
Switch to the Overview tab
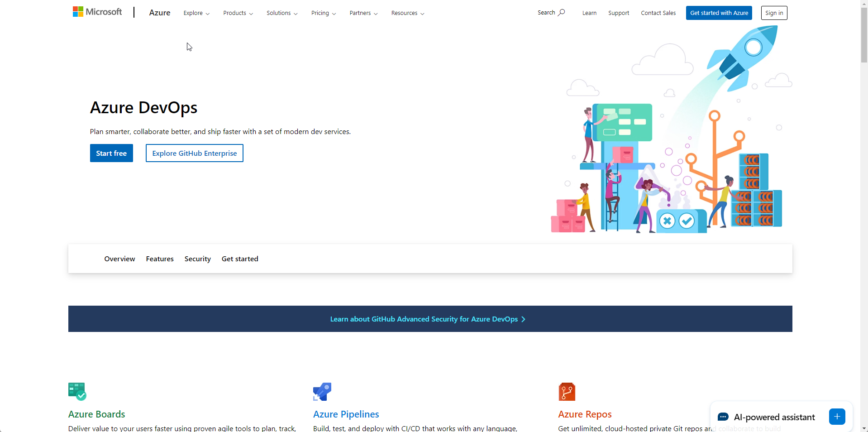[x=119, y=259]
